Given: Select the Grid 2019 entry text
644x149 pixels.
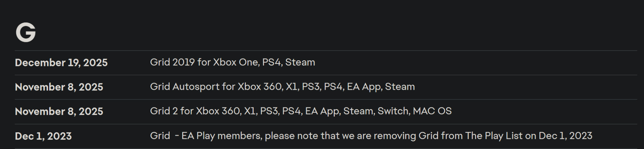Looking at the screenshot, I should (232, 62).
